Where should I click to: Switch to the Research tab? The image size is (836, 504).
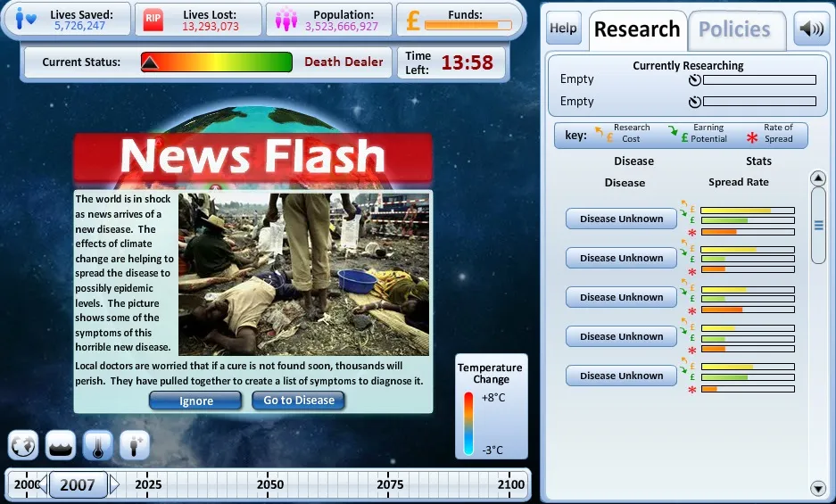click(x=637, y=29)
